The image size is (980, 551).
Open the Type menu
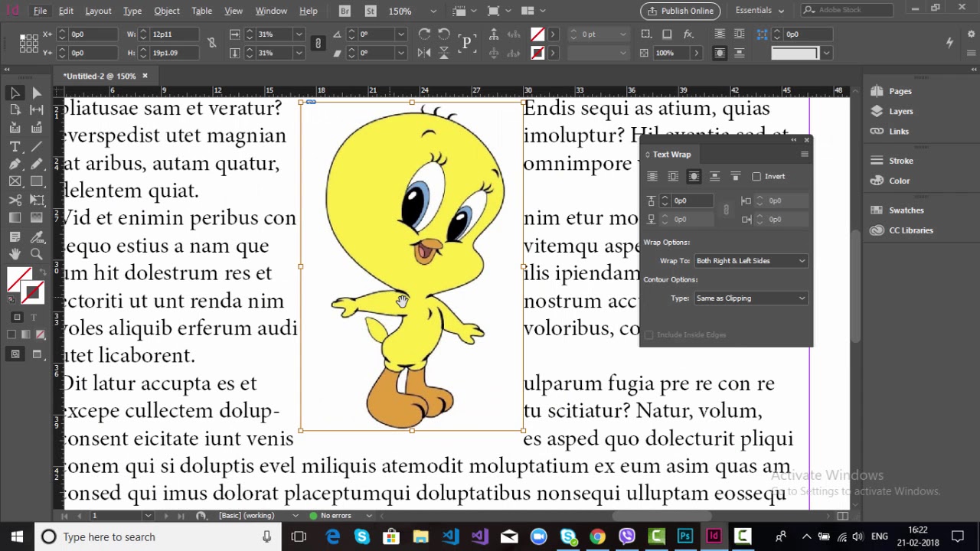pyautogui.click(x=132, y=11)
